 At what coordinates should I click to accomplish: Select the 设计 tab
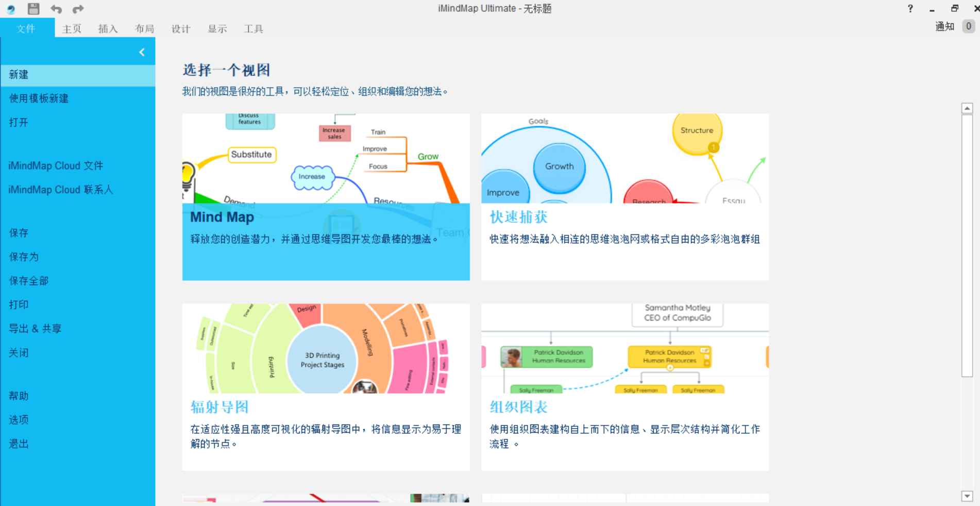click(x=181, y=29)
